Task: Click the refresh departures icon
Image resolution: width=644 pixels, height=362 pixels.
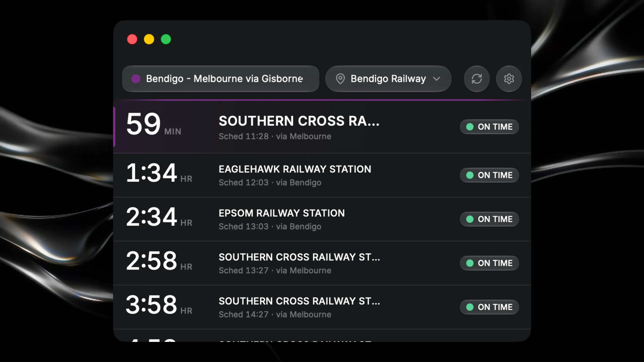Action: (477, 79)
